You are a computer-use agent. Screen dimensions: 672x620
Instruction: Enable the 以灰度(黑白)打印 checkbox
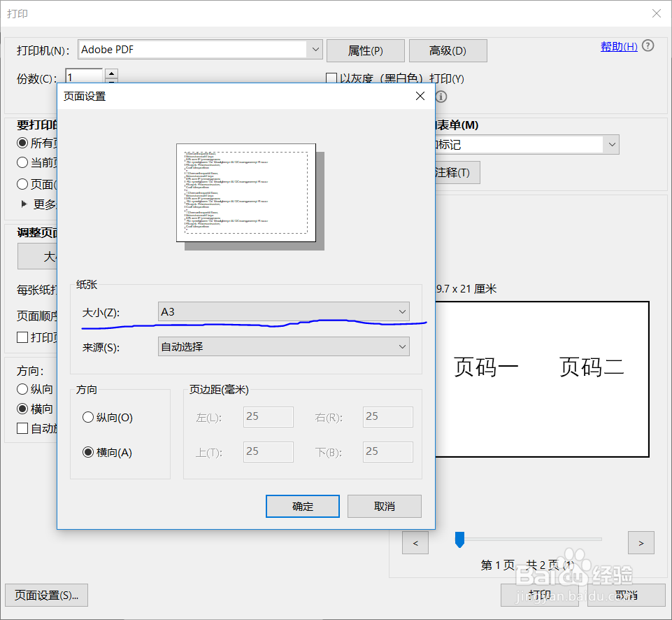click(x=331, y=78)
